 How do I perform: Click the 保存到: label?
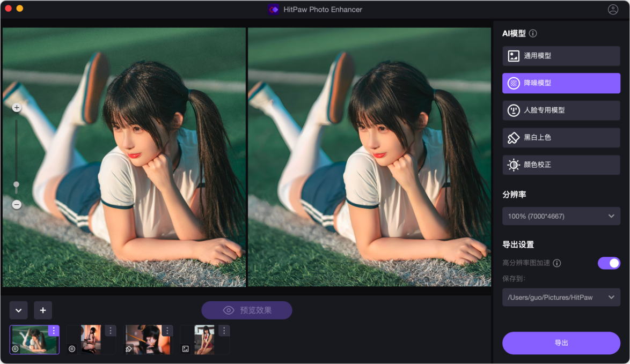coord(514,279)
